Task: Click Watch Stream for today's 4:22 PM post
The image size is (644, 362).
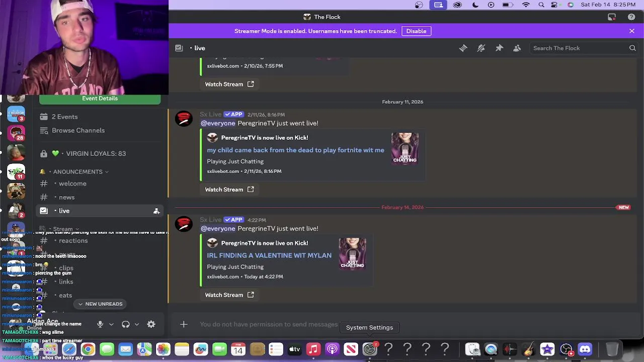Action: (x=229, y=295)
